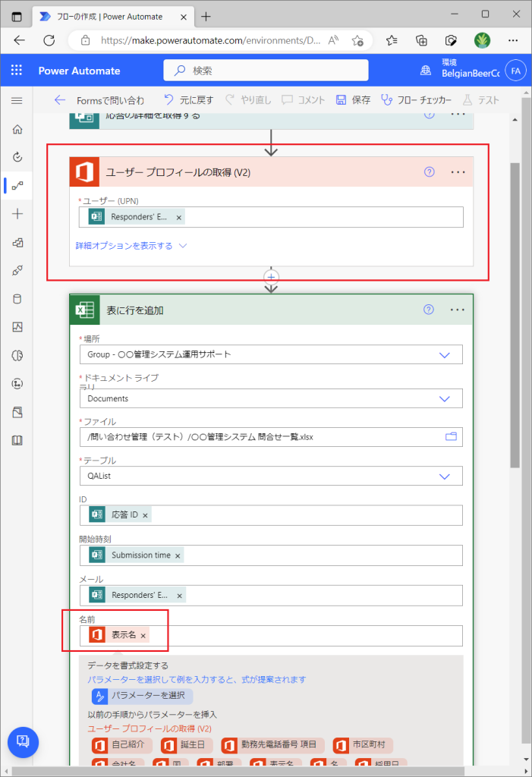
Task: Open Templates icon in sidebar
Action: 17,242
